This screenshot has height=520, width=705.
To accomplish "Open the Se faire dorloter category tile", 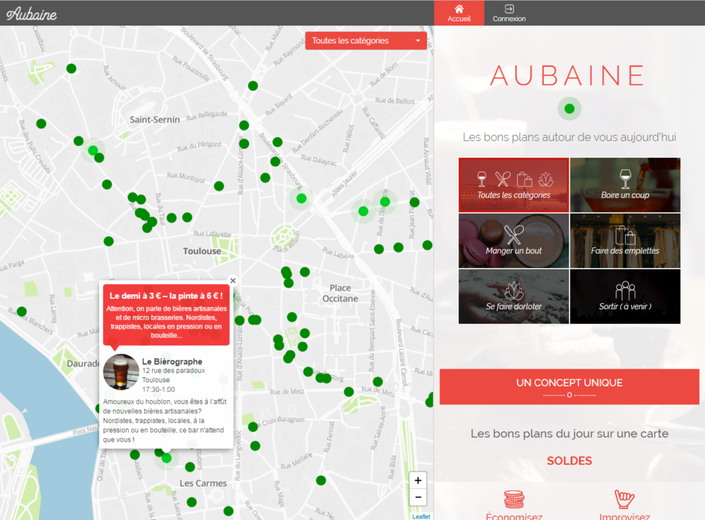I will (x=514, y=296).
